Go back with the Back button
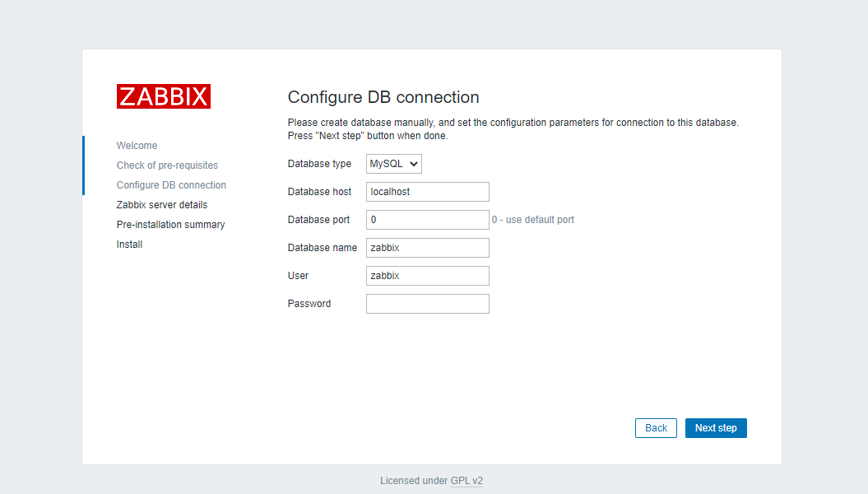The image size is (868, 494). coord(656,428)
